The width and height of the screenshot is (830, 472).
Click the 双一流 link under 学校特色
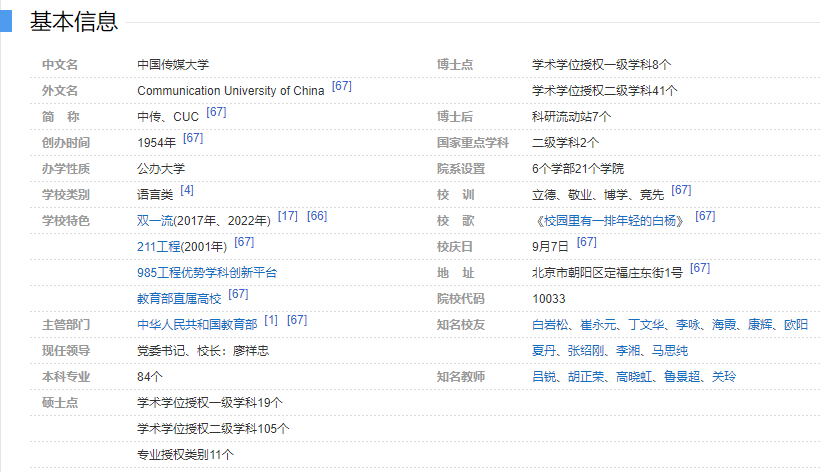(x=155, y=220)
